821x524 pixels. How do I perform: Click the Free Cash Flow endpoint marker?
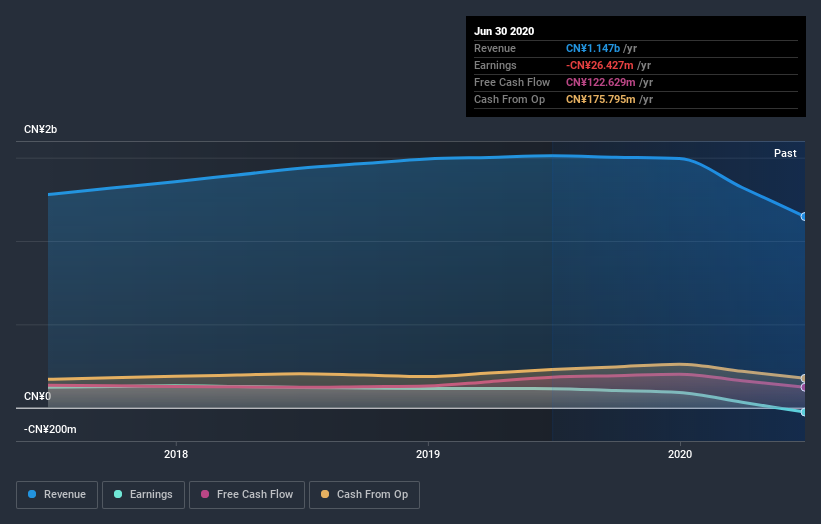point(804,387)
